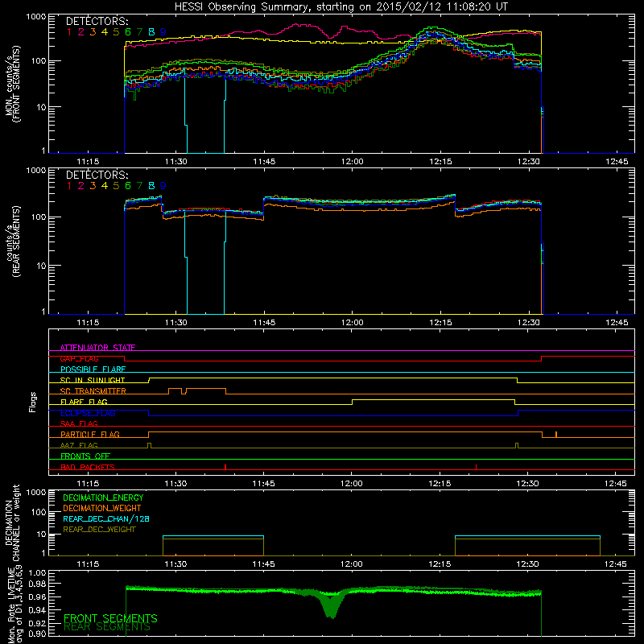This screenshot has height=644, width=644.
Task: Click the DECIMATION_ENERGY legend entry
Action: pyautogui.click(x=103, y=497)
